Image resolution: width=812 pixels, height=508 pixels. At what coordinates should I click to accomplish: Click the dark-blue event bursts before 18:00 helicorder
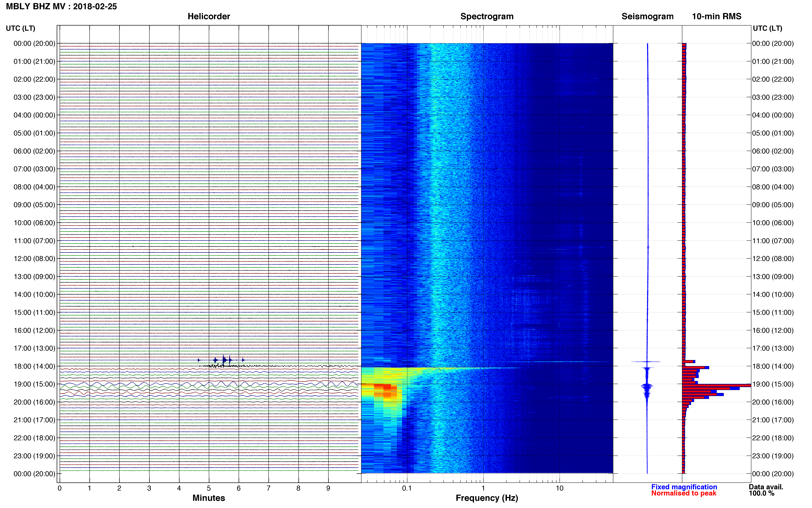[x=221, y=360]
